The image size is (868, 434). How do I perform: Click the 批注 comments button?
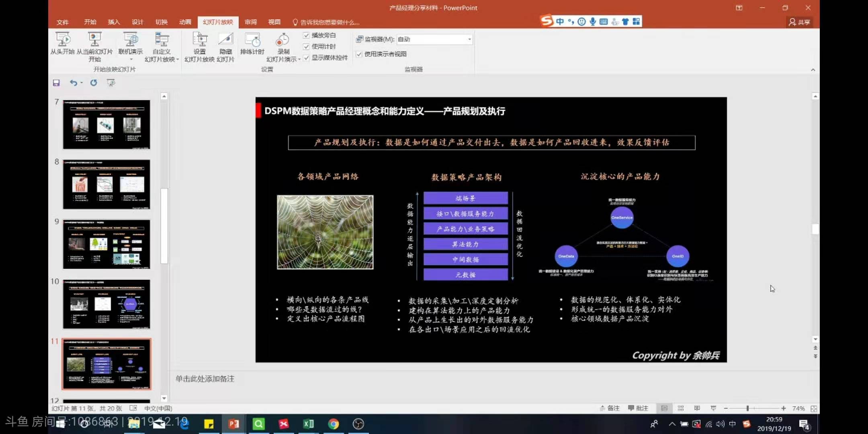638,408
